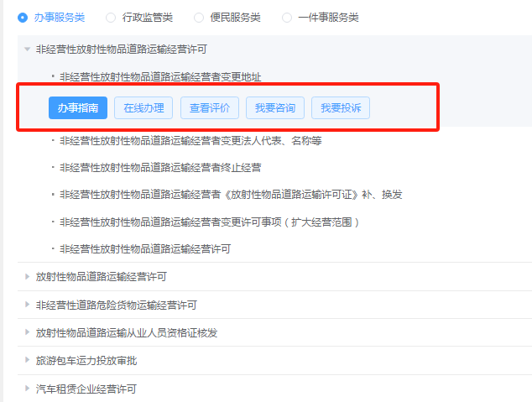Select the 行政监管类 radio button
This screenshot has width=532, height=402.
112,18
